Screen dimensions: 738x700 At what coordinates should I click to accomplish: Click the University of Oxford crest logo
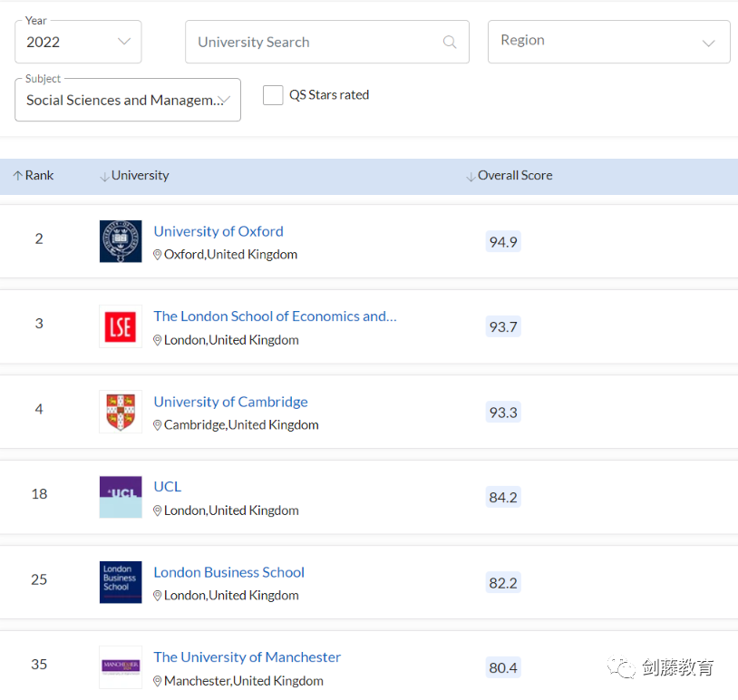(121, 241)
